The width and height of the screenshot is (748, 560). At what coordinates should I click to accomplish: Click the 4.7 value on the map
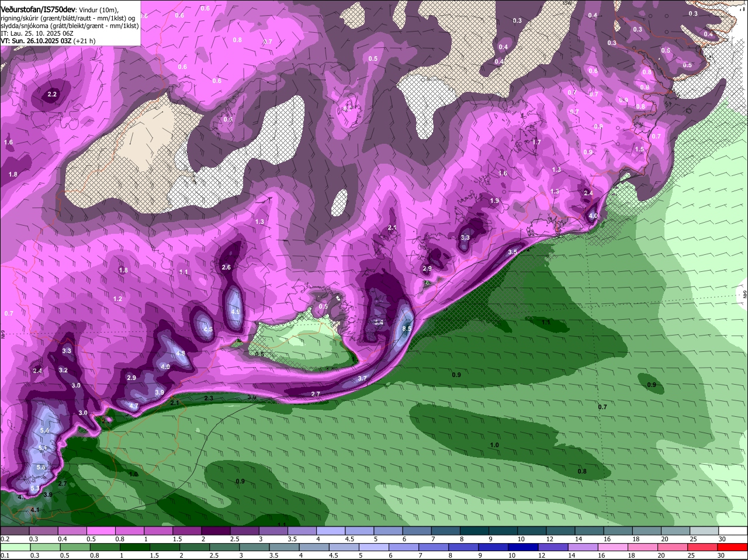pos(134,406)
